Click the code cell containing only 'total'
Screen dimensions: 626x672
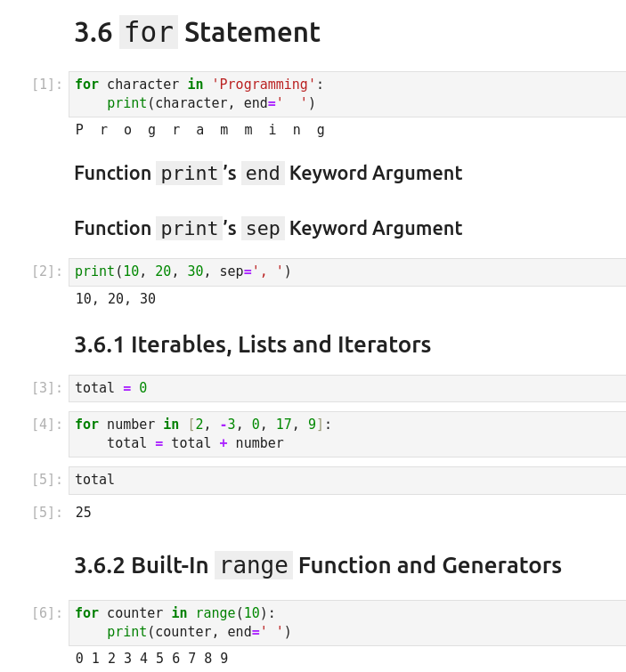[x=347, y=480]
